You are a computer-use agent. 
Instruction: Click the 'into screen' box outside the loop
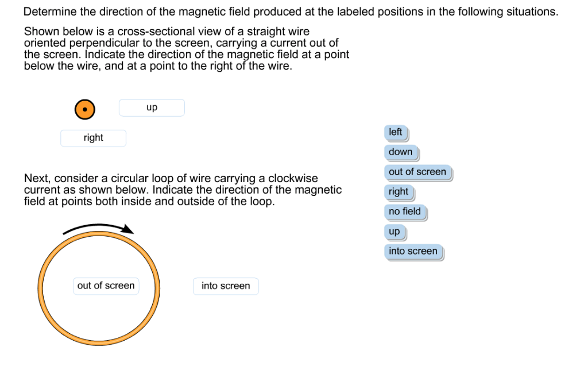click(226, 286)
